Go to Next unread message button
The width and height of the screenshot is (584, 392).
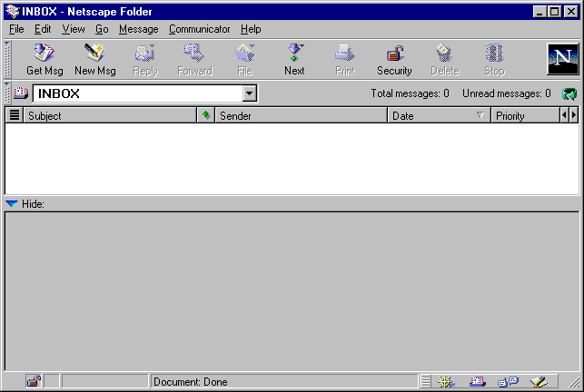pyautogui.click(x=294, y=60)
